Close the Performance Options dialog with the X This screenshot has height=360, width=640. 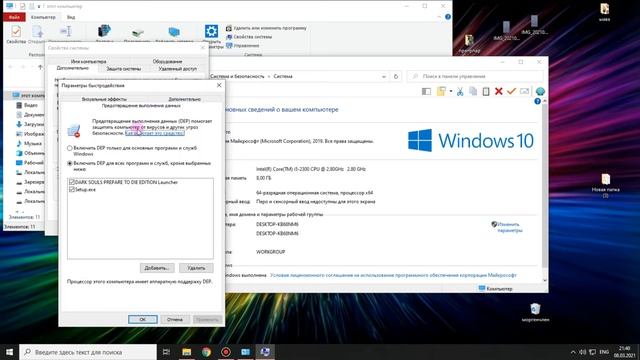pyautogui.click(x=219, y=85)
